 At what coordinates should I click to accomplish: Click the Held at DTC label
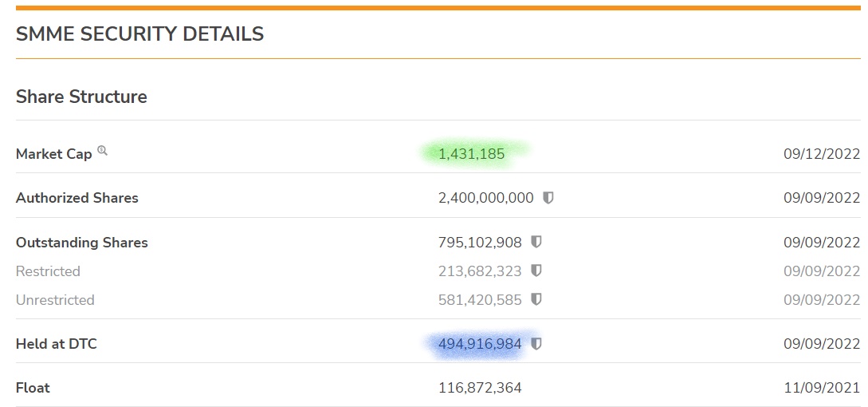[x=57, y=344]
